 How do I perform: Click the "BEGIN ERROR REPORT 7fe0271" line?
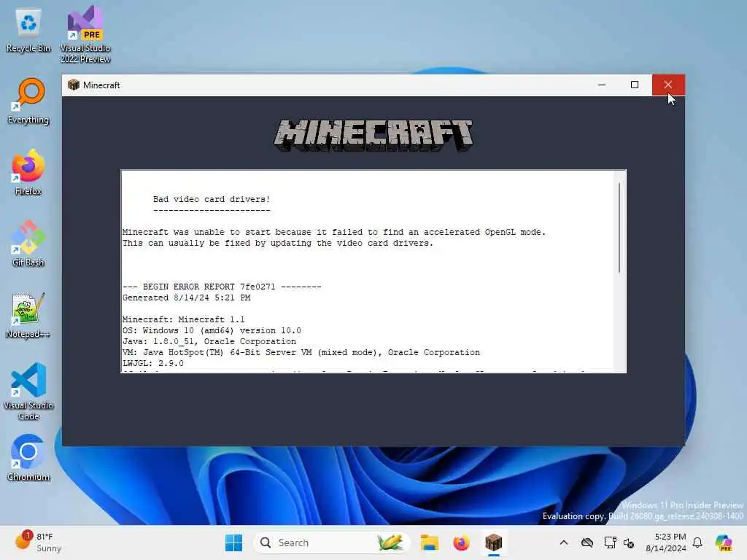point(222,287)
